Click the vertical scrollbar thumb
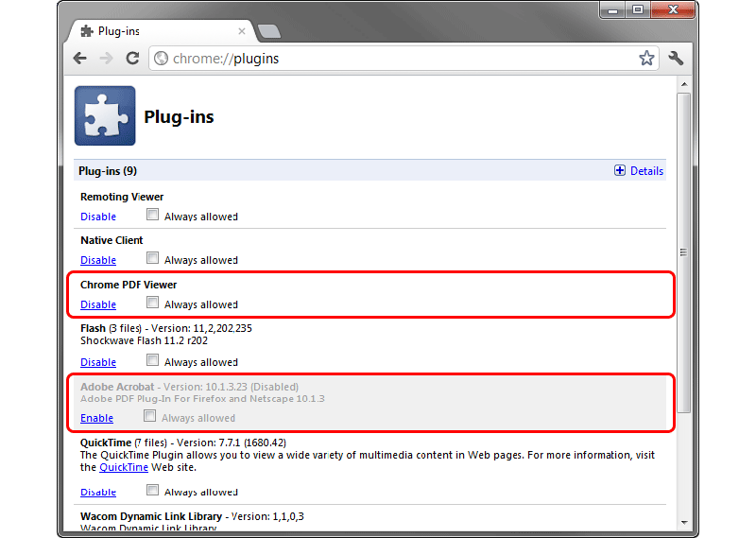This screenshot has height=538, width=756. [683, 252]
